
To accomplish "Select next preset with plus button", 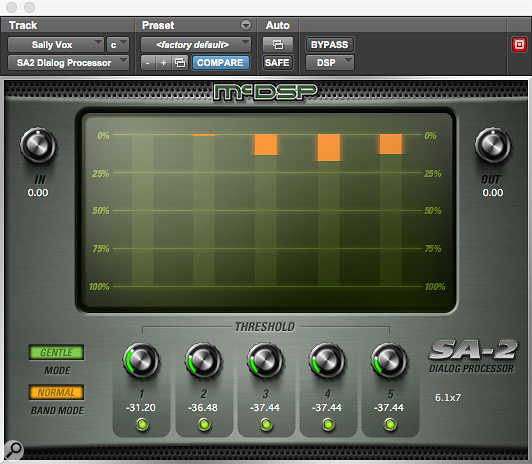I will click(164, 63).
